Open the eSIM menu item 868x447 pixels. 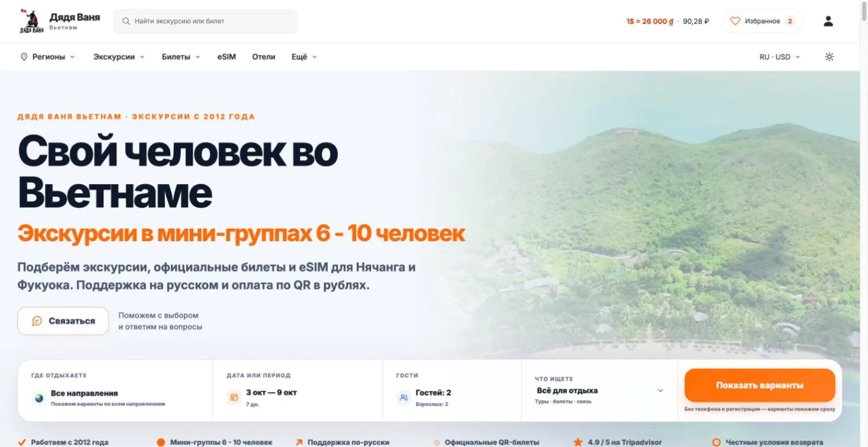click(x=226, y=57)
